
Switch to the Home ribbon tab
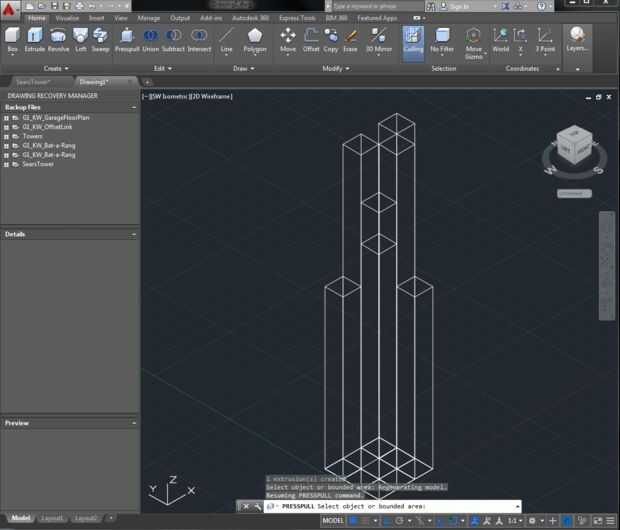(37, 18)
